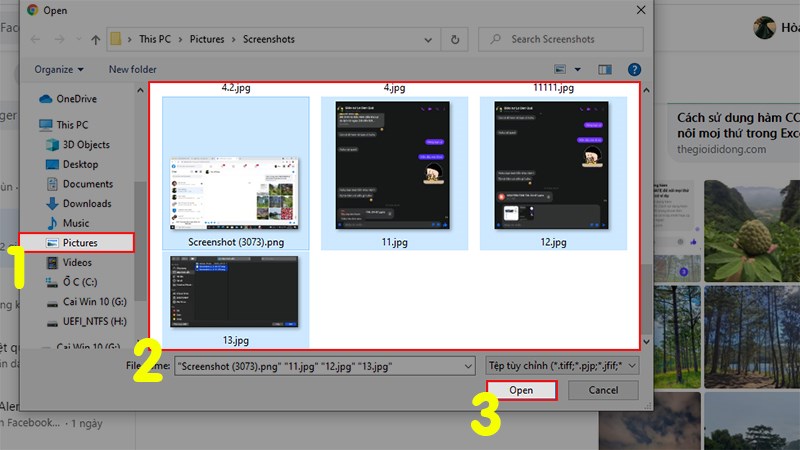Expand the view options dropdown arrow
The height and width of the screenshot is (450, 800).
pos(578,69)
